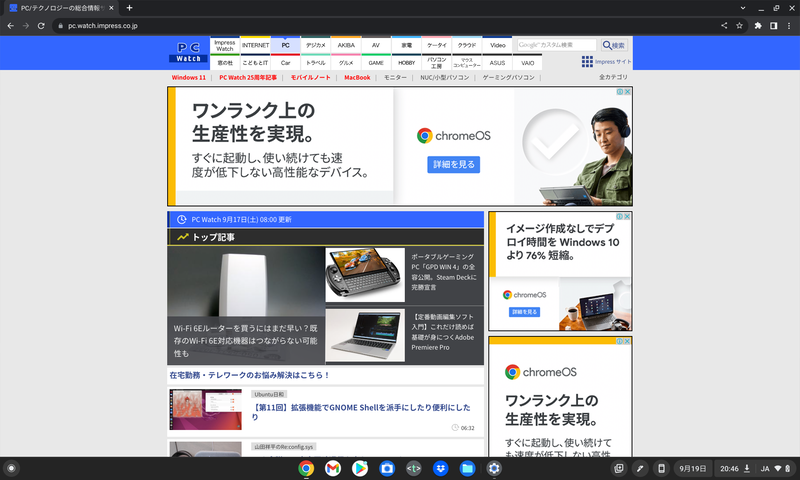Viewport: 800px width, 480px height.
Task: Open PC Watch 25周年記事 link
Action: tap(248, 78)
